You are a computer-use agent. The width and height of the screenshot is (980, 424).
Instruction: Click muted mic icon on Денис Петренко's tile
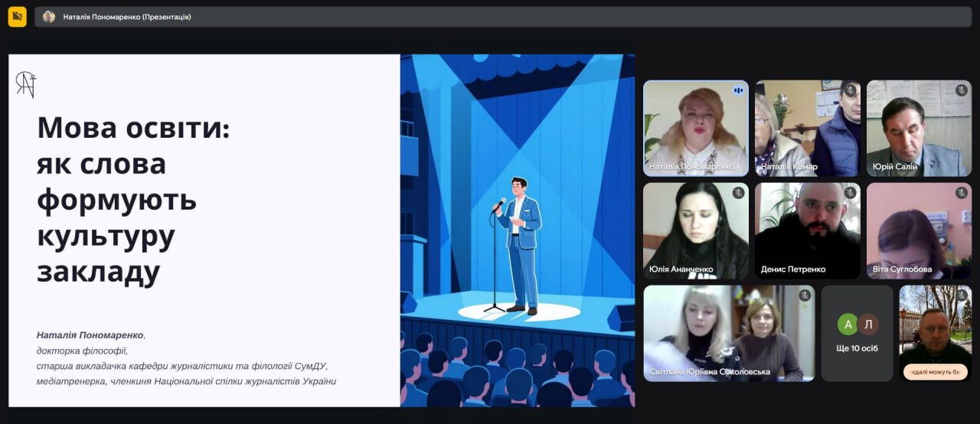(x=850, y=193)
